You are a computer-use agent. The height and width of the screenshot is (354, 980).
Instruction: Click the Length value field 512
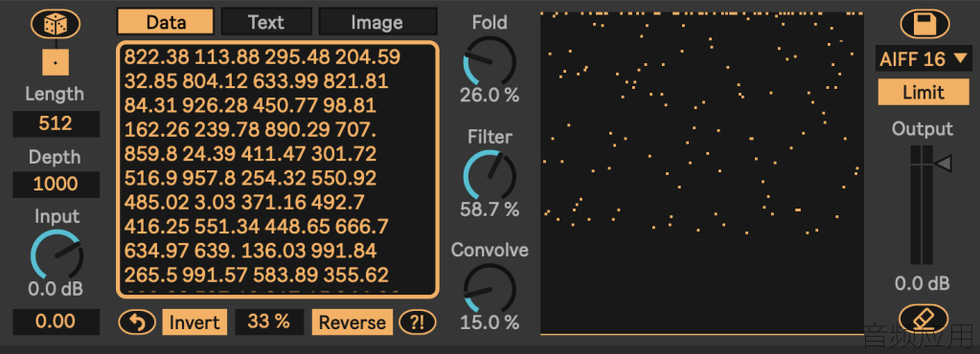click(56, 123)
